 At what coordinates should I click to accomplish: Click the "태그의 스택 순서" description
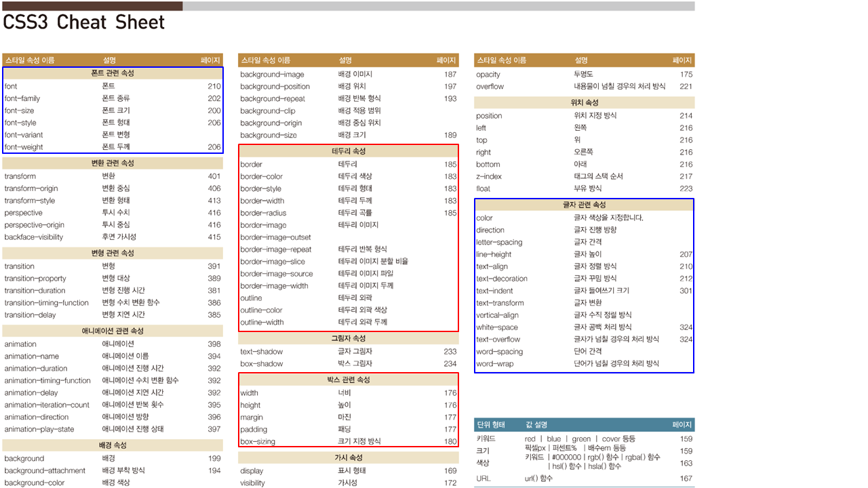coord(598,176)
